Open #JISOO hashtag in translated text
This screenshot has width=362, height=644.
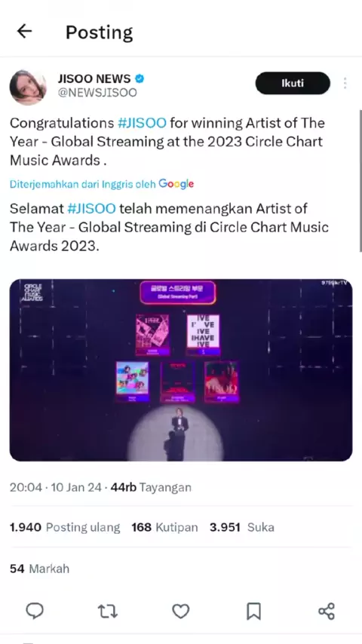tap(91, 208)
